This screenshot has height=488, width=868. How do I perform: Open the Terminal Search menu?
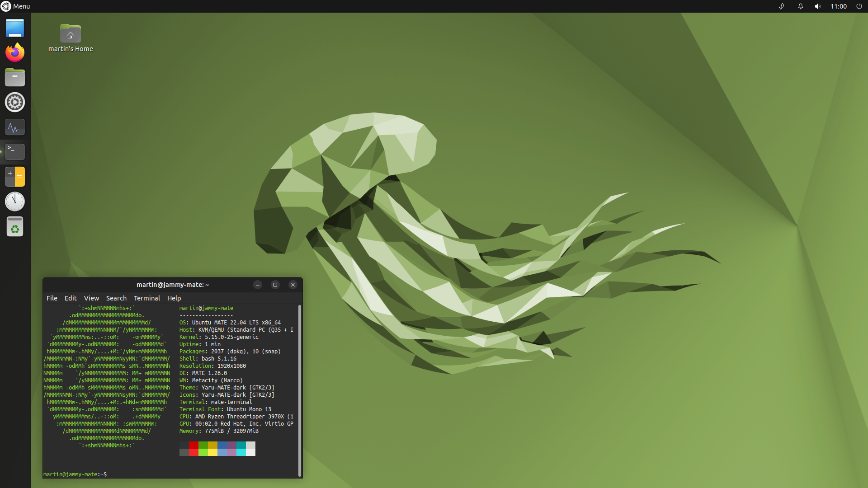tap(115, 298)
